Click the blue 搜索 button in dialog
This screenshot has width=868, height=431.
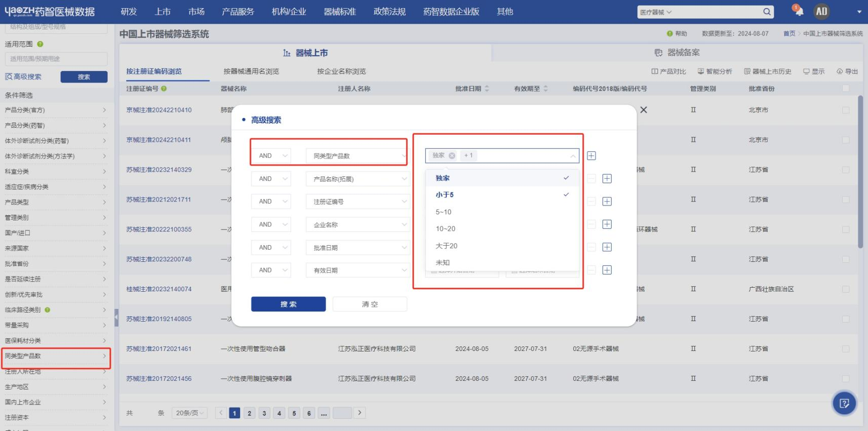[288, 304]
